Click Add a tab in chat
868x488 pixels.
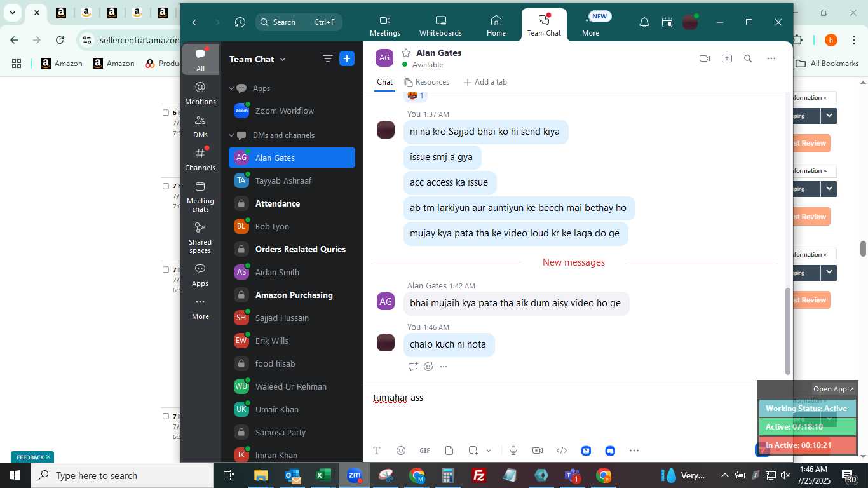[x=485, y=82]
